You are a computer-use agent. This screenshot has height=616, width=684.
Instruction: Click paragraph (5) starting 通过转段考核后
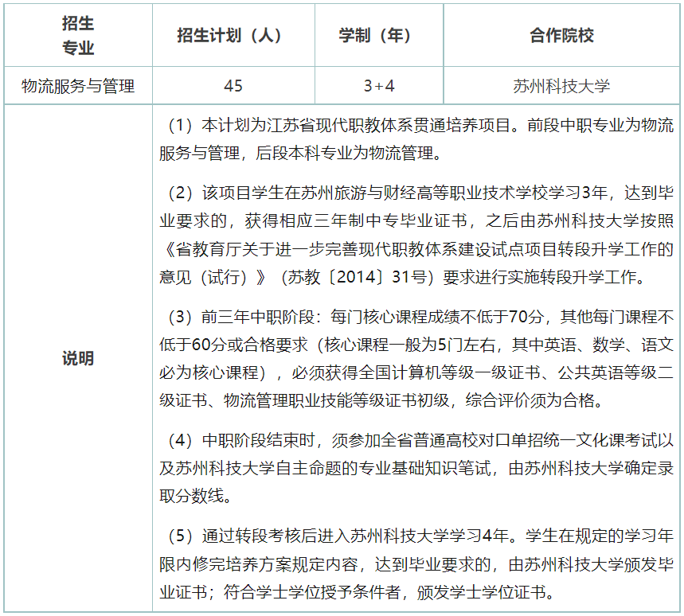(x=416, y=563)
